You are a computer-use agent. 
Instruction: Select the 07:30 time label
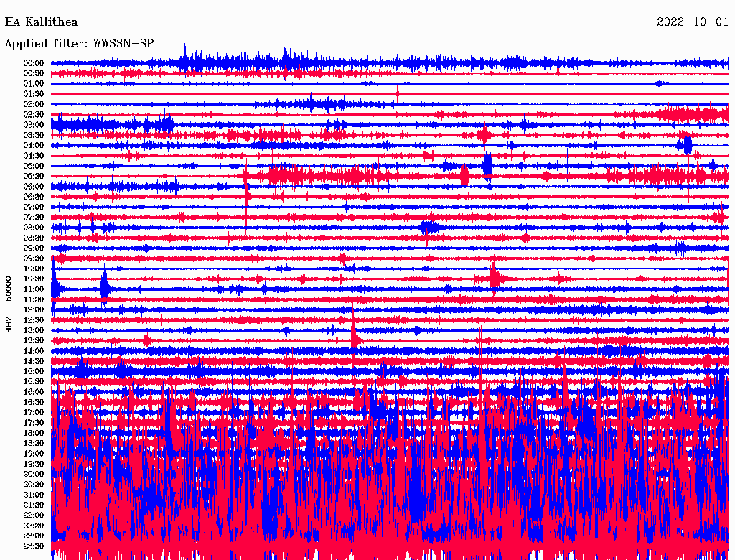point(34,217)
